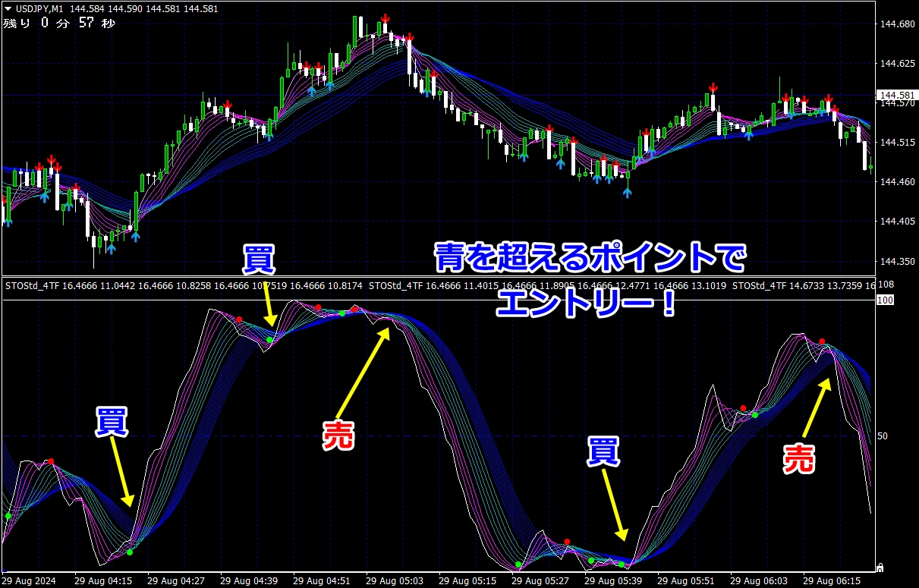Click the small scale icon at the oscillator's bottom-right corner
This screenshot has height=588, width=919.
point(880,566)
